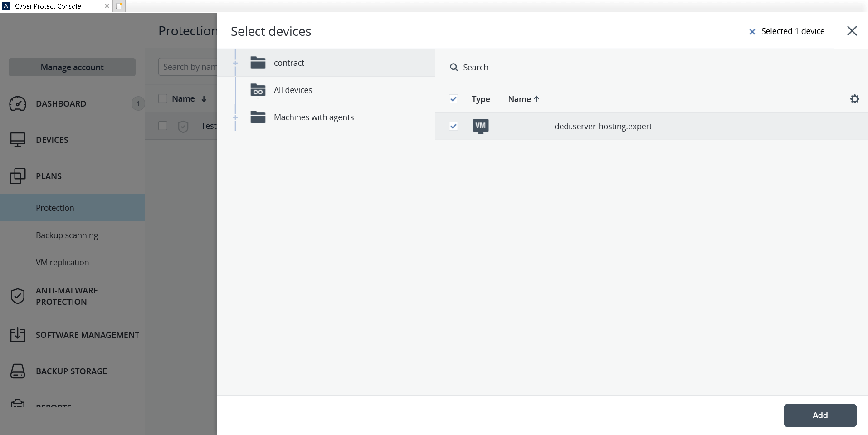Click the Machines with agents folder icon
868x435 pixels.
[x=258, y=117]
